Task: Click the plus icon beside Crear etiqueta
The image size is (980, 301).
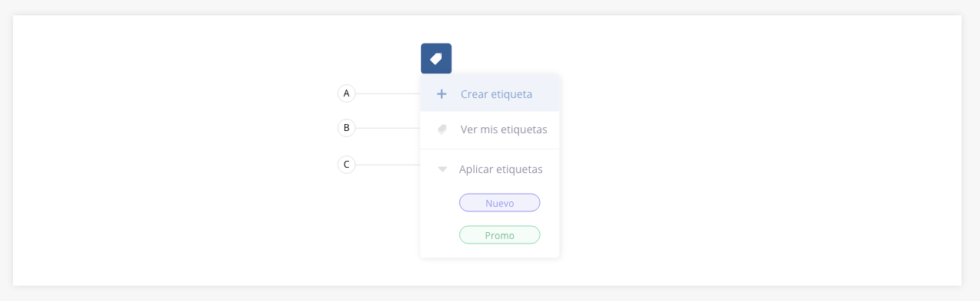Action: (x=441, y=94)
